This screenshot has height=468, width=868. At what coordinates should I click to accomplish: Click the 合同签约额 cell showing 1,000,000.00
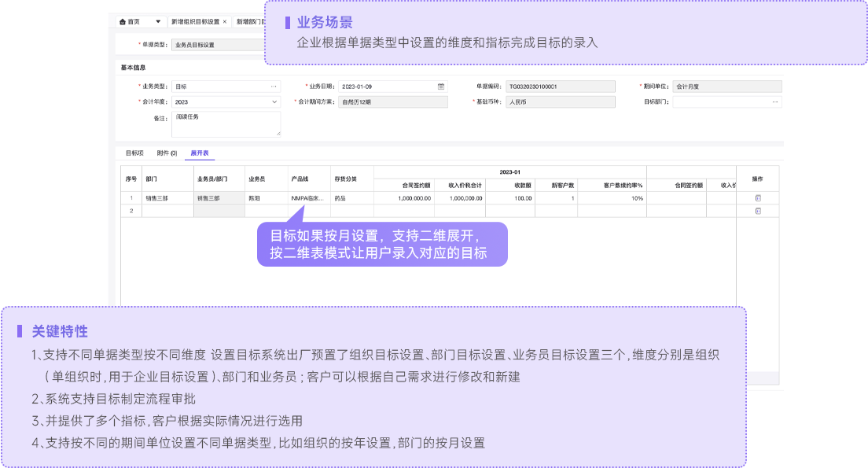coord(404,198)
